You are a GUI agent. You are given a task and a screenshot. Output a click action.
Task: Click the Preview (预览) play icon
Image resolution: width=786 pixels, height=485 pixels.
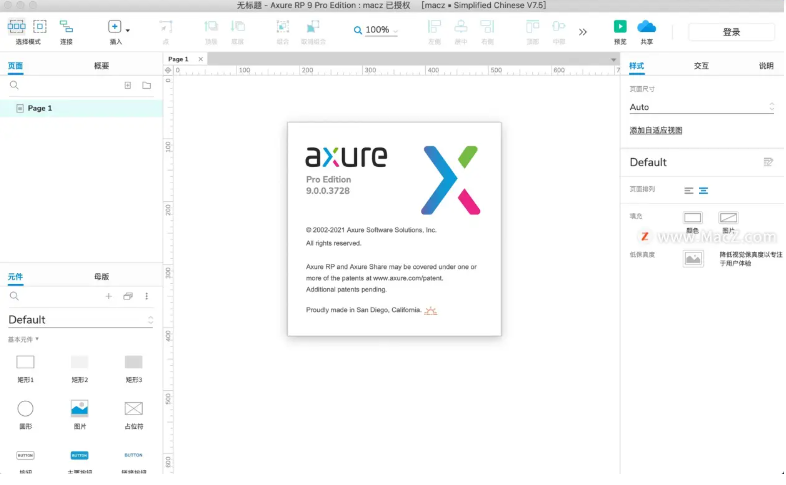tap(620, 27)
